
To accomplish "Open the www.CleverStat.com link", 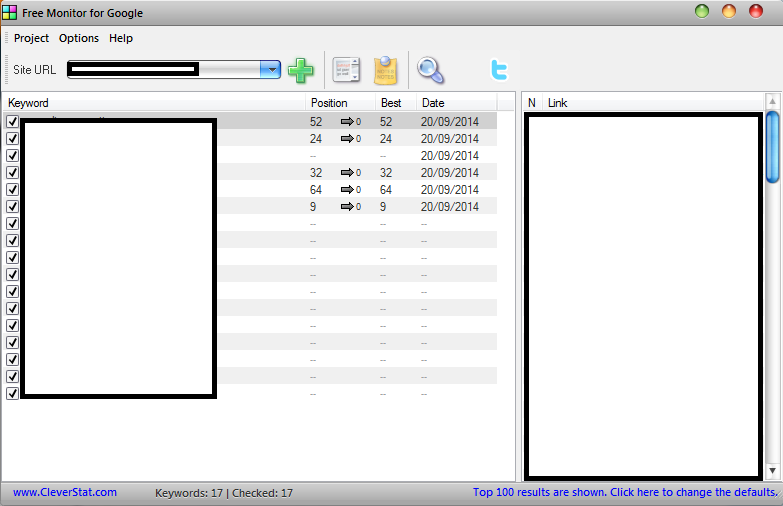I will pos(65,493).
